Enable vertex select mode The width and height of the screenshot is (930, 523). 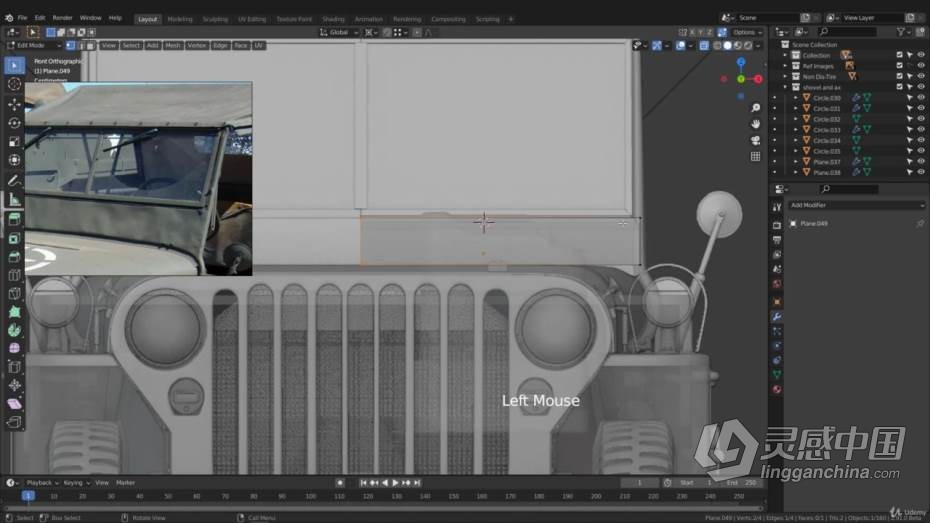[x=71, y=46]
